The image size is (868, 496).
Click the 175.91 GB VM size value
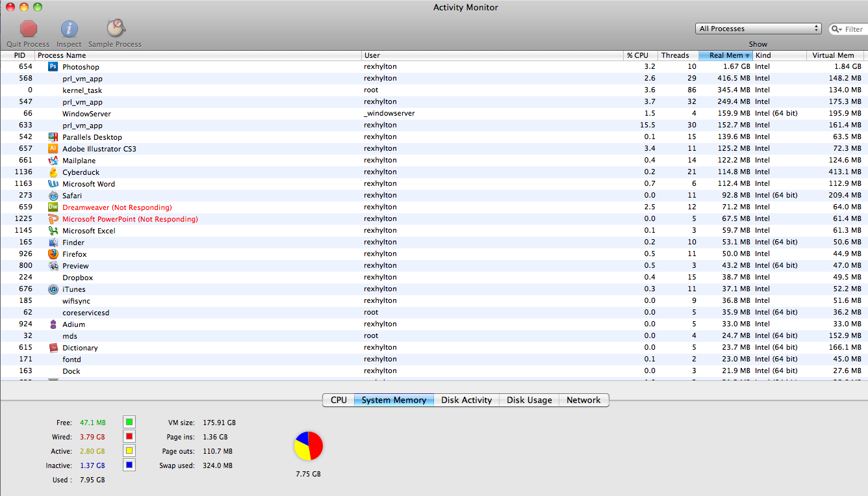pos(219,423)
